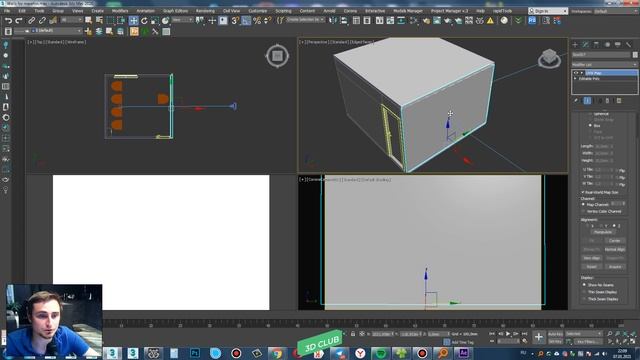Open the Edit menu

22,11
